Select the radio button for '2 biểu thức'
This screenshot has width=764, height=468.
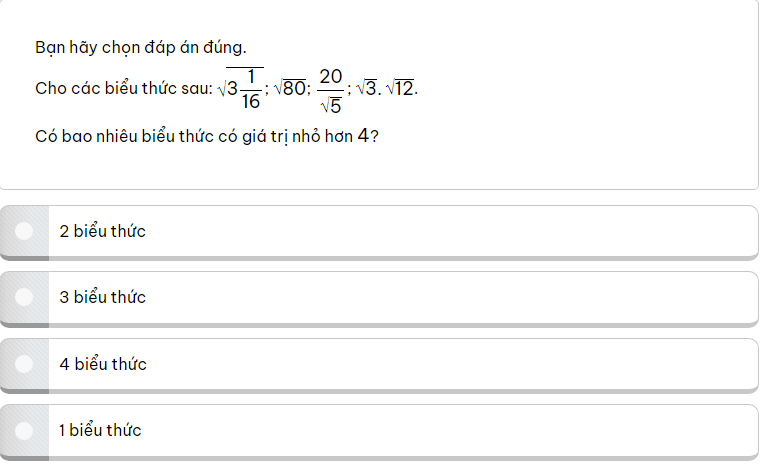click(24, 231)
